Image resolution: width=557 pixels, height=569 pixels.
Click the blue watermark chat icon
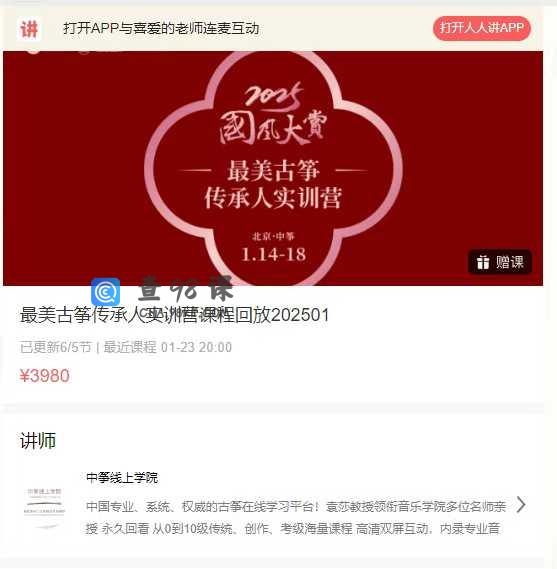click(x=105, y=292)
